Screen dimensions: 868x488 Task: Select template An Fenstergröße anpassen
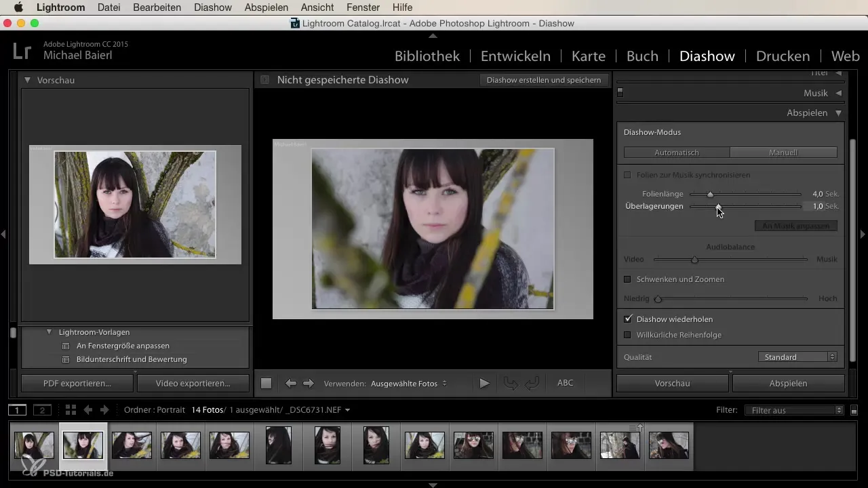[x=123, y=346]
